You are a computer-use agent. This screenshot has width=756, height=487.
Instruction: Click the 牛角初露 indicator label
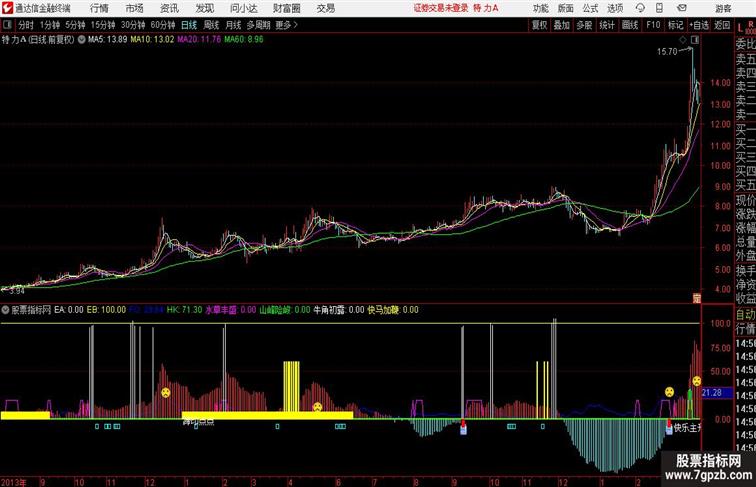329,310
